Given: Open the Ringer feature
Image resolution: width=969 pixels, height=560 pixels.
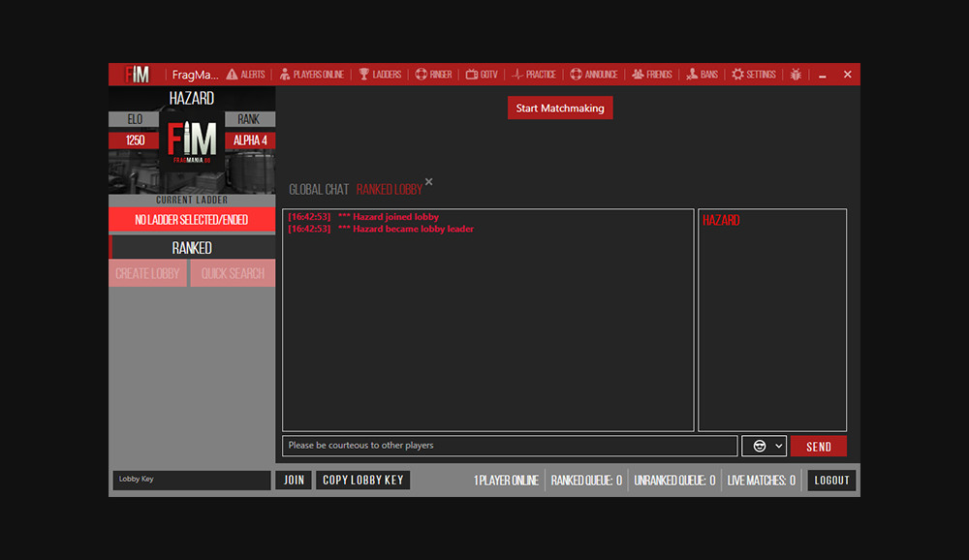Looking at the screenshot, I should click(433, 74).
